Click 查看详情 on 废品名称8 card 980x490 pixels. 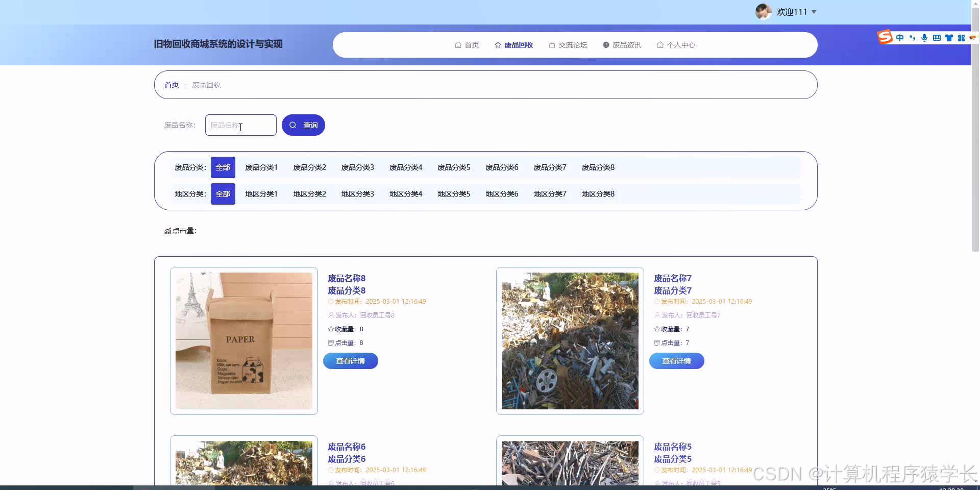tap(350, 361)
